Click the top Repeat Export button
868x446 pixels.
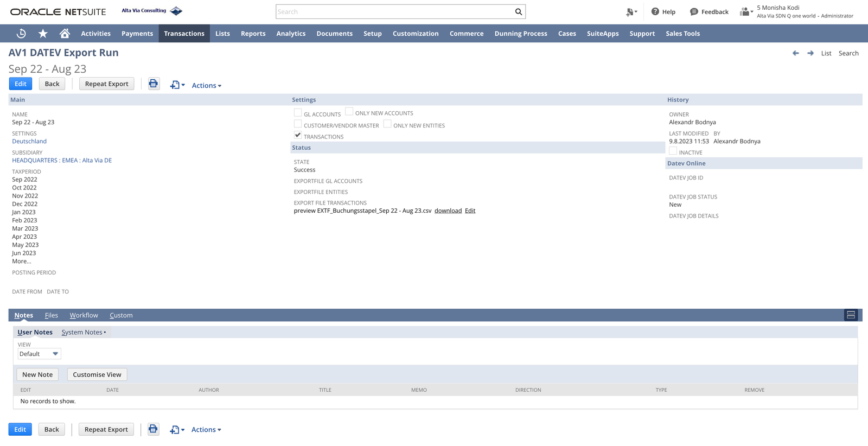pyautogui.click(x=107, y=84)
